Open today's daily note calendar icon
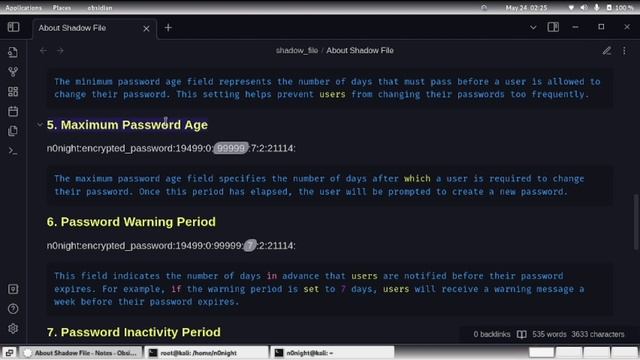The height and width of the screenshot is (360, 640). [13, 111]
